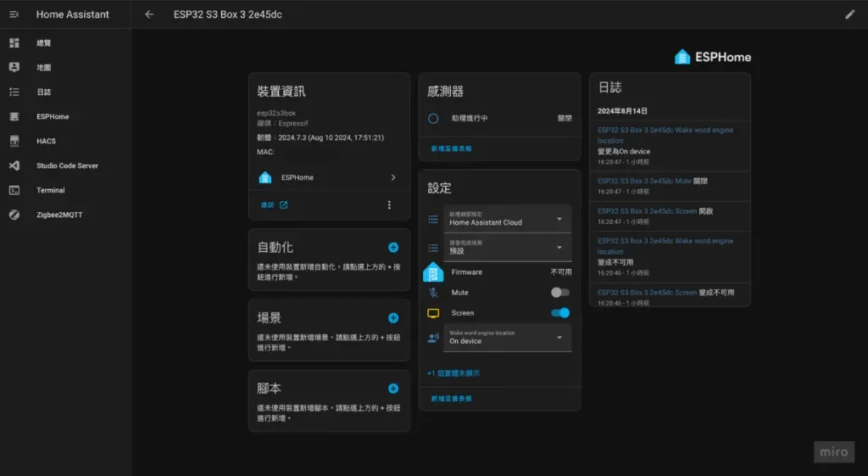Click the ESPHome logo at top right
Viewport: 868px width, 476px height.
click(x=713, y=57)
